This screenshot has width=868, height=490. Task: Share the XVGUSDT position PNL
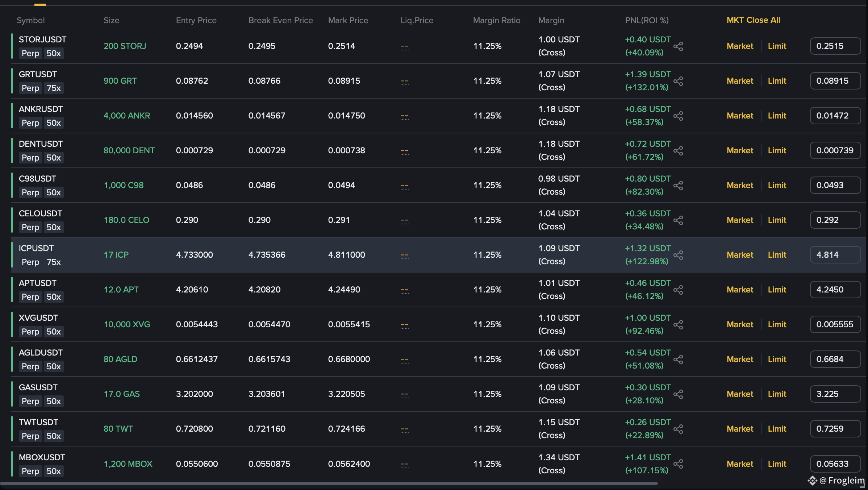tap(678, 325)
